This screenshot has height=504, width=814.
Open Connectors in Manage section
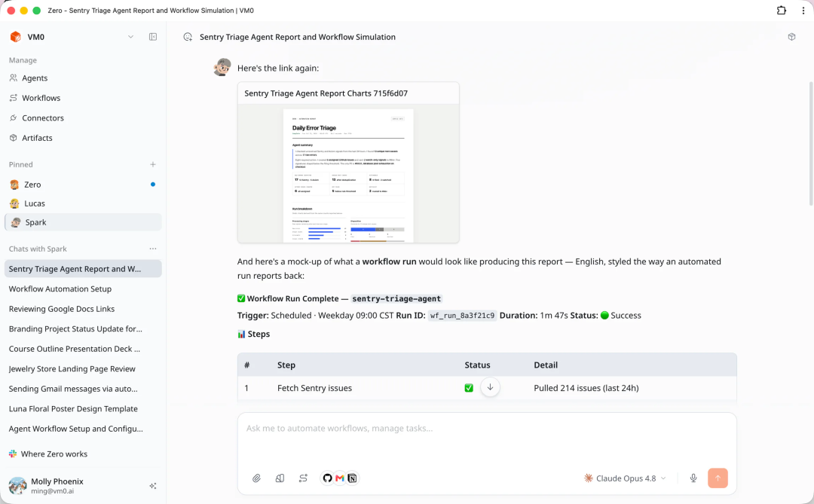[x=42, y=118]
